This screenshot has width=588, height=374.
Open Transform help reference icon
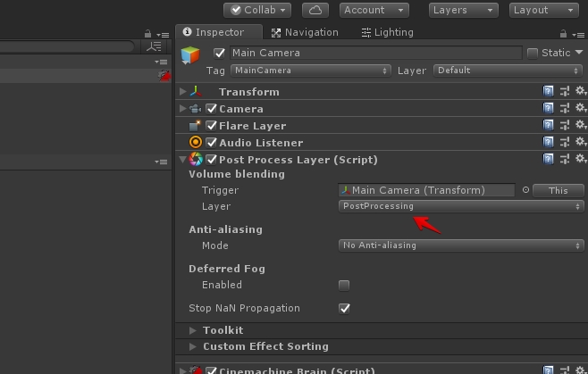(548, 91)
